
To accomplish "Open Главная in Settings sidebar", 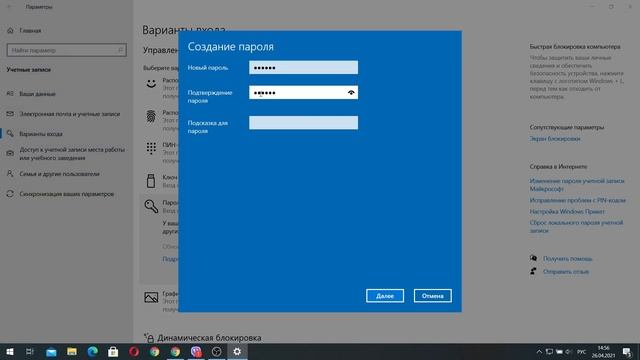I will point(30,31).
